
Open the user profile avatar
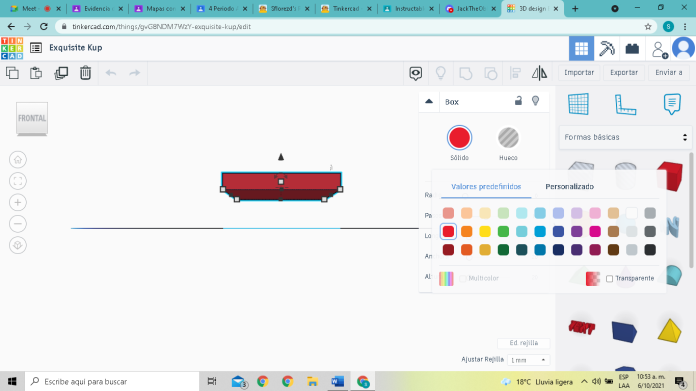click(x=683, y=48)
